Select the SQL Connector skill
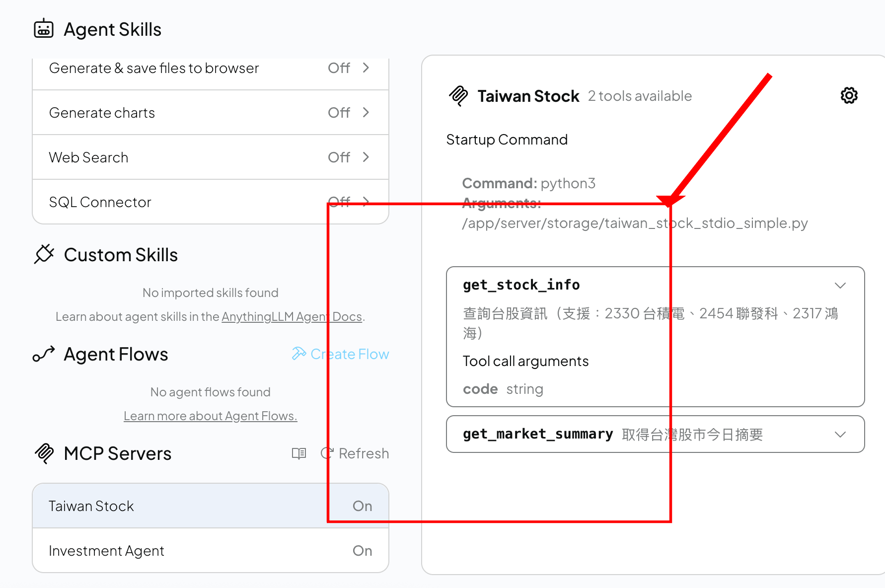 coord(100,202)
